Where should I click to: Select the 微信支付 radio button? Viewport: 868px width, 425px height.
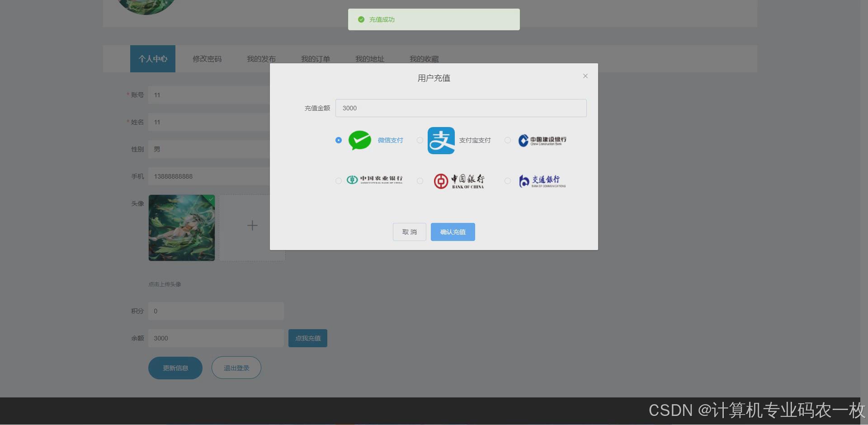pyautogui.click(x=339, y=140)
